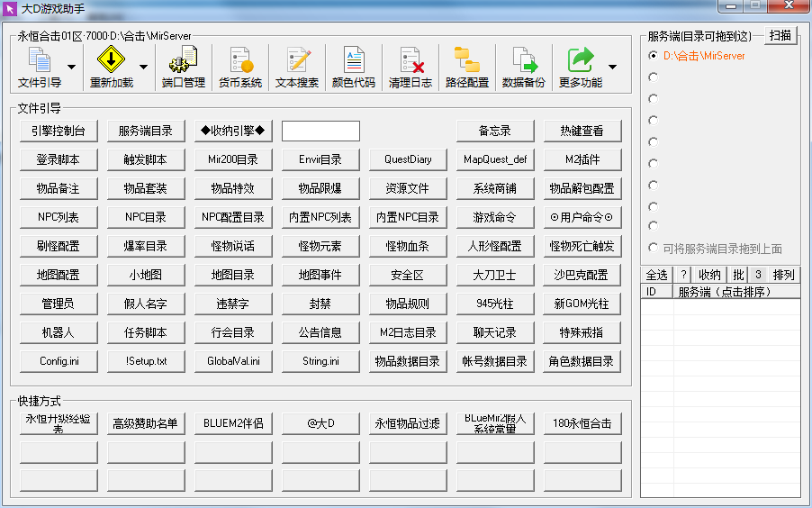Open 系统商铺 system shop button
Viewport: 812px width, 508px height.
click(495, 188)
